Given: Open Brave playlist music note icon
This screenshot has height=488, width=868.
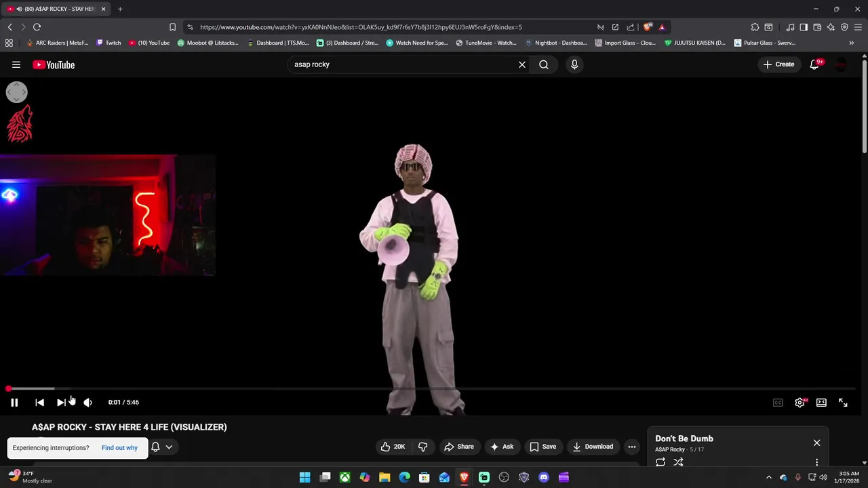Looking at the screenshot, I should tap(790, 27).
